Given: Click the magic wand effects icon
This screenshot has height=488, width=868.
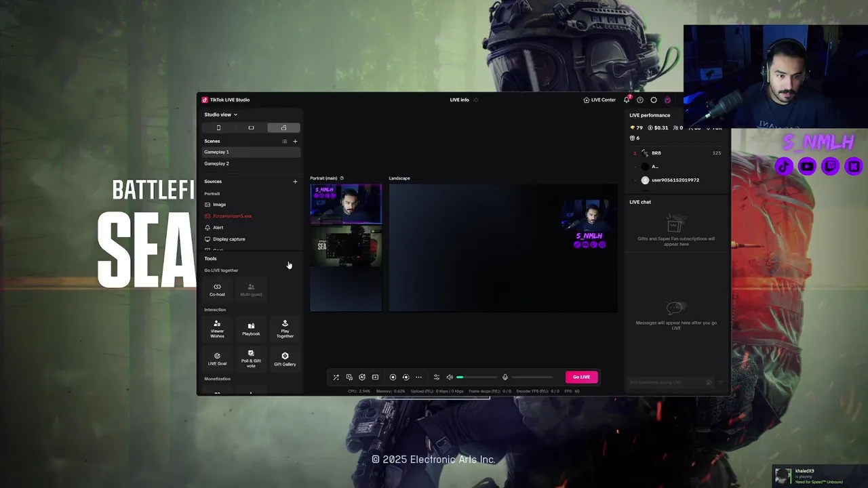Looking at the screenshot, I should pos(336,377).
